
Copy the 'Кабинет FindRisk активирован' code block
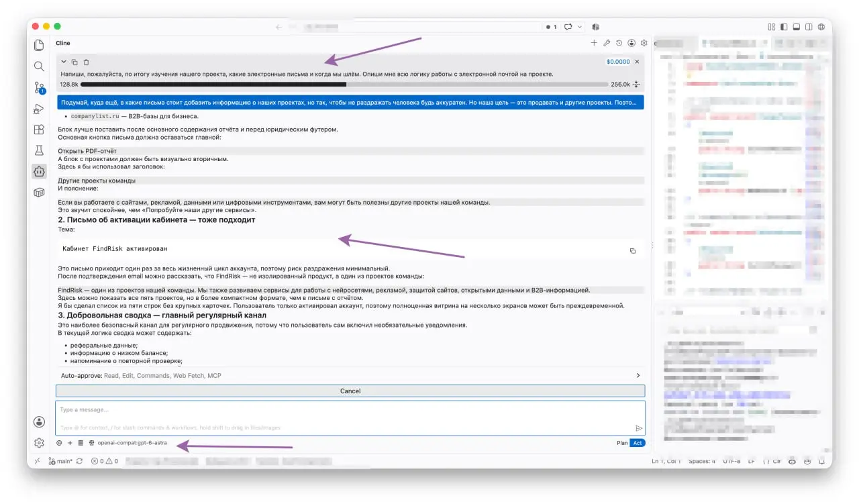(632, 251)
